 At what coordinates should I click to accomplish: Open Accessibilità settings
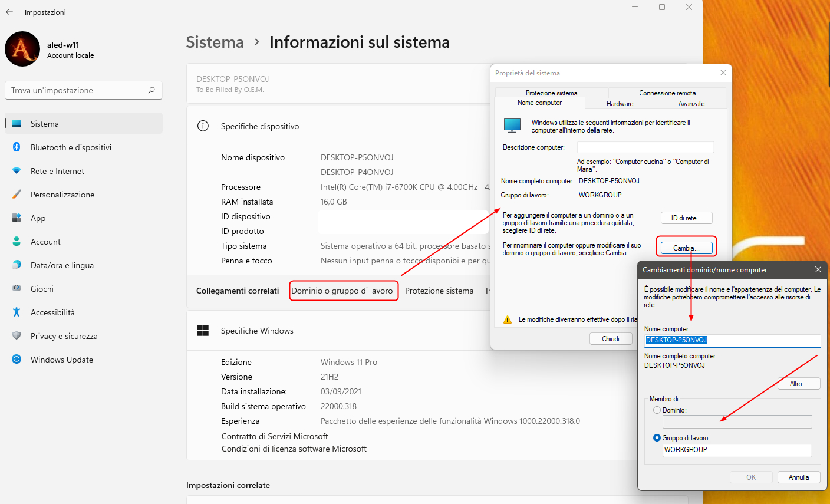(84, 312)
